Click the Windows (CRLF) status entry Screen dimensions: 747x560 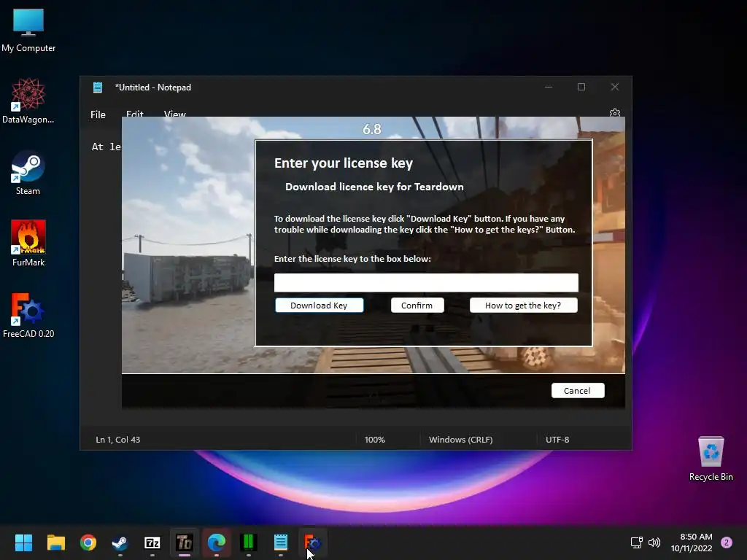click(x=461, y=440)
